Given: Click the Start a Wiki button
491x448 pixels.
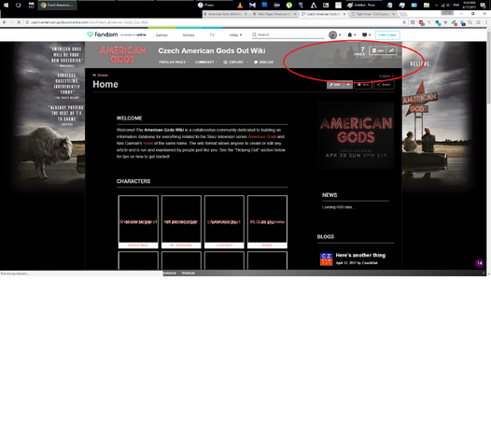Looking at the screenshot, I should (x=387, y=35).
